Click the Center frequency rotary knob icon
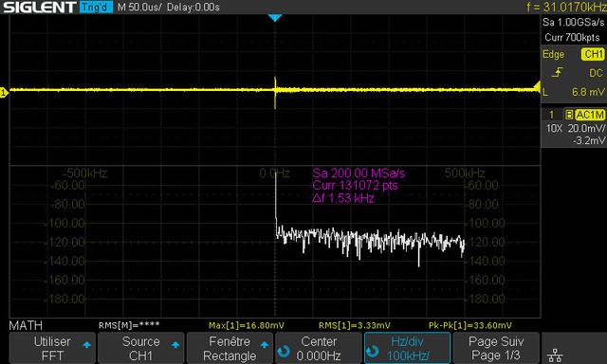 [x=284, y=352]
